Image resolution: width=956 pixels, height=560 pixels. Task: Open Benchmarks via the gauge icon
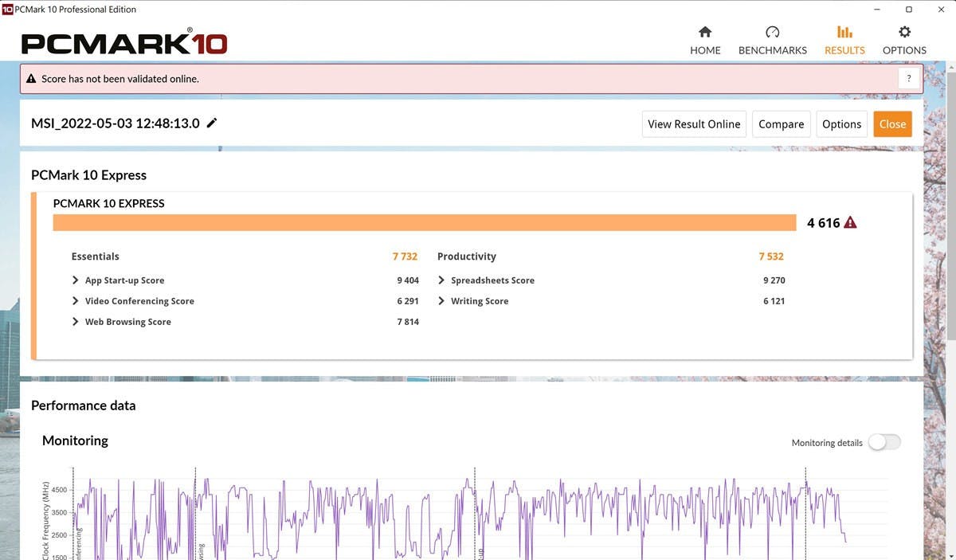(x=772, y=33)
